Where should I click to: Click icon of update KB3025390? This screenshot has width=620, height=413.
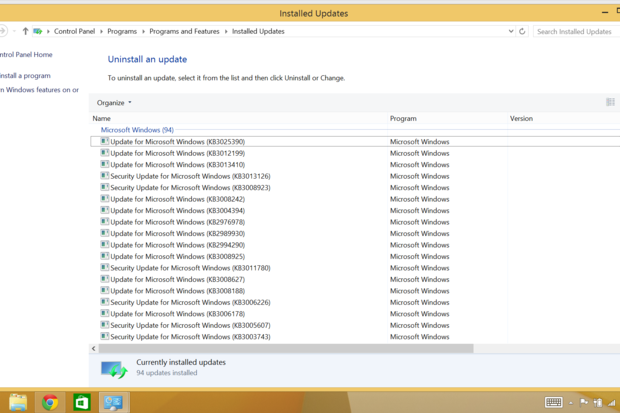104,141
